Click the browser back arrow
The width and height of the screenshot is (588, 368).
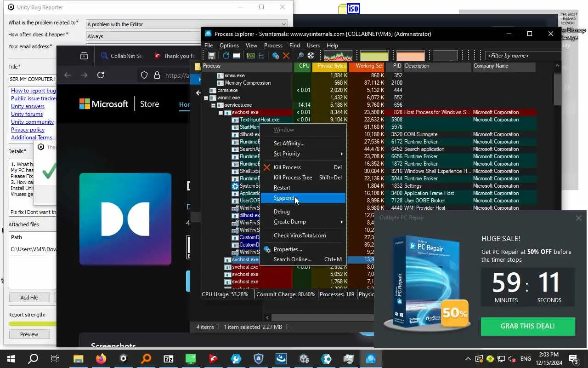pyautogui.click(x=68, y=75)
